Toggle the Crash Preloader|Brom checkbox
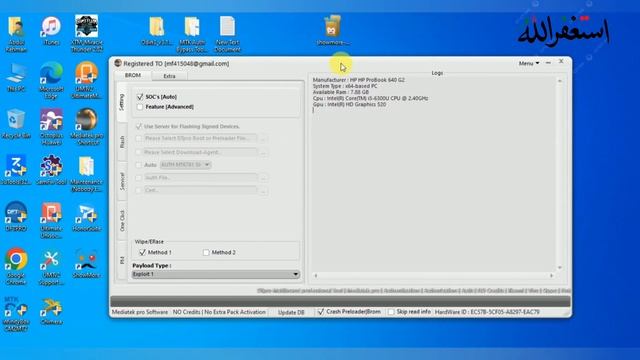Screen dimensions: 640x360 (x=321, y=312)
